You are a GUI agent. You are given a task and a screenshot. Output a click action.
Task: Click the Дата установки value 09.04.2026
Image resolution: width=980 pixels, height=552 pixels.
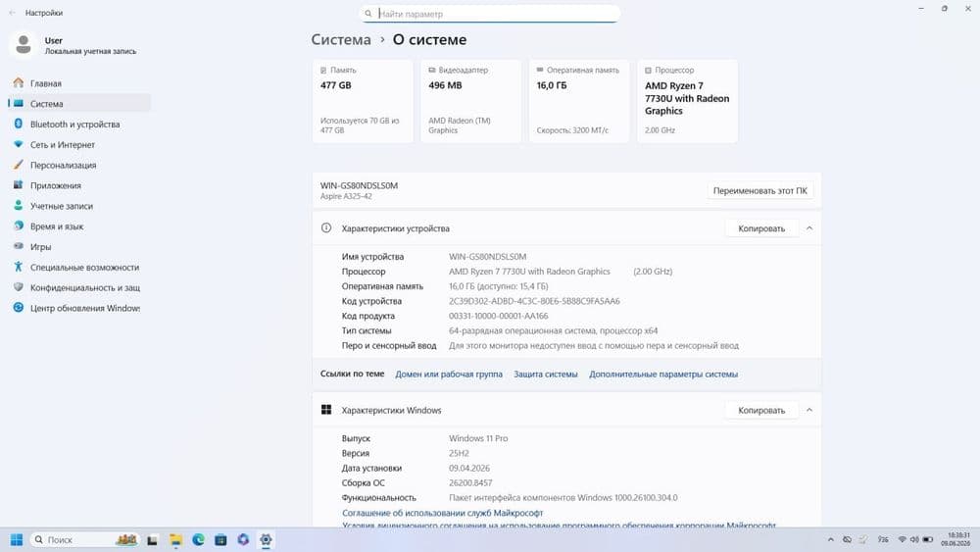(x=469, y=468)
